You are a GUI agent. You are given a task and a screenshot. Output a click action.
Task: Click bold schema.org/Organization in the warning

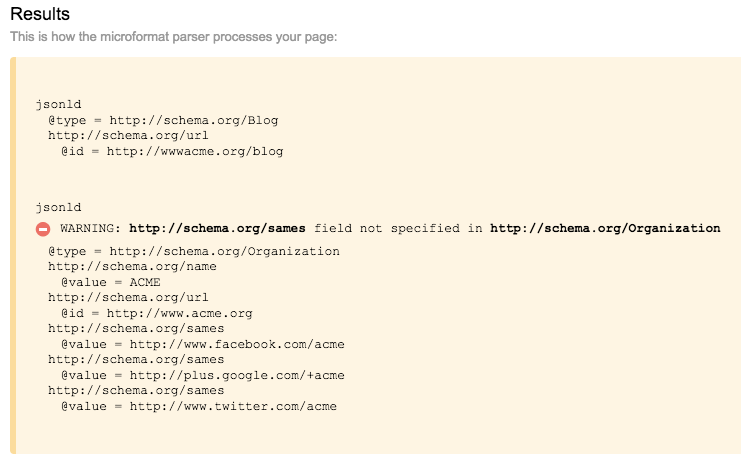tap(604, 229)
